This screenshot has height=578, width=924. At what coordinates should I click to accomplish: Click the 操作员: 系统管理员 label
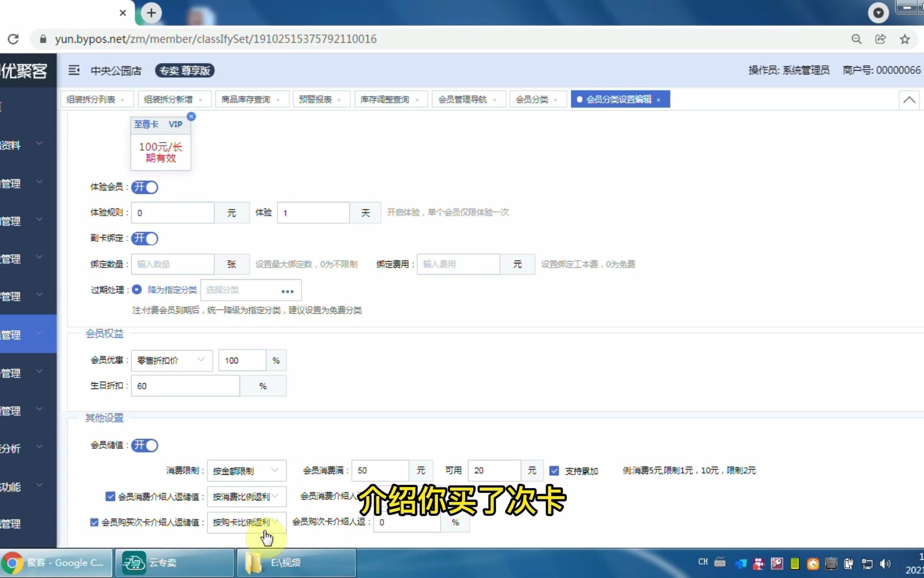789,70
